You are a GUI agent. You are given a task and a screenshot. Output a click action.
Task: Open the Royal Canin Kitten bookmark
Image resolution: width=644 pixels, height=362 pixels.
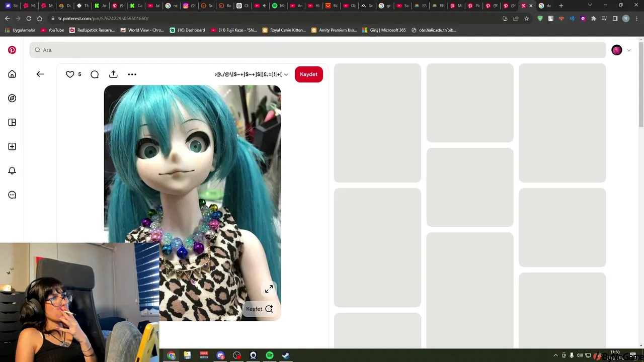tap(284, 30)
